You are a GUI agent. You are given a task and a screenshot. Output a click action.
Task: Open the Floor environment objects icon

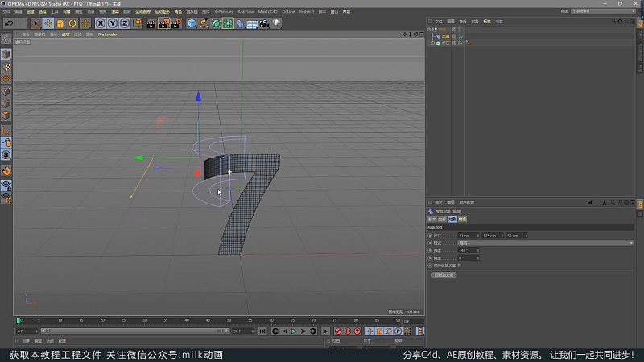pos(252,23)
